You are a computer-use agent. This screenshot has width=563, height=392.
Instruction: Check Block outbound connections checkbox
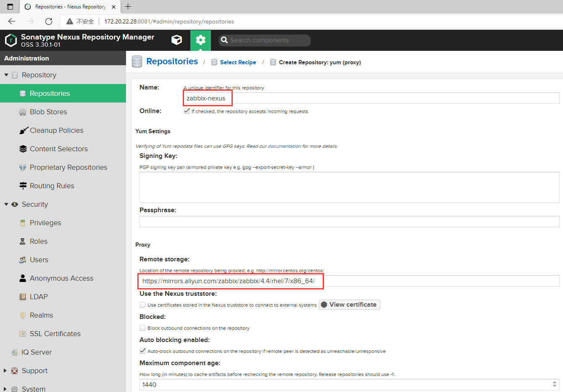(143, 328)
